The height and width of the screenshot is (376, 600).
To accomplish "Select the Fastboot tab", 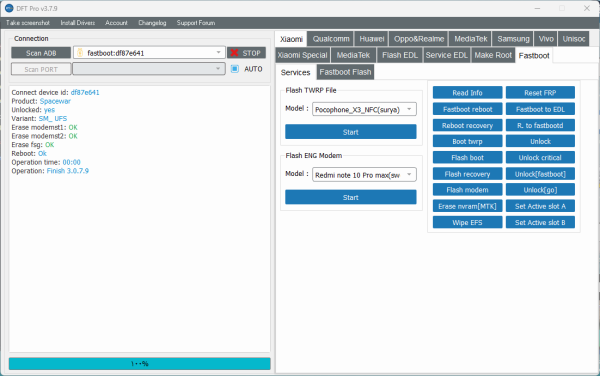I will point(534,55).
